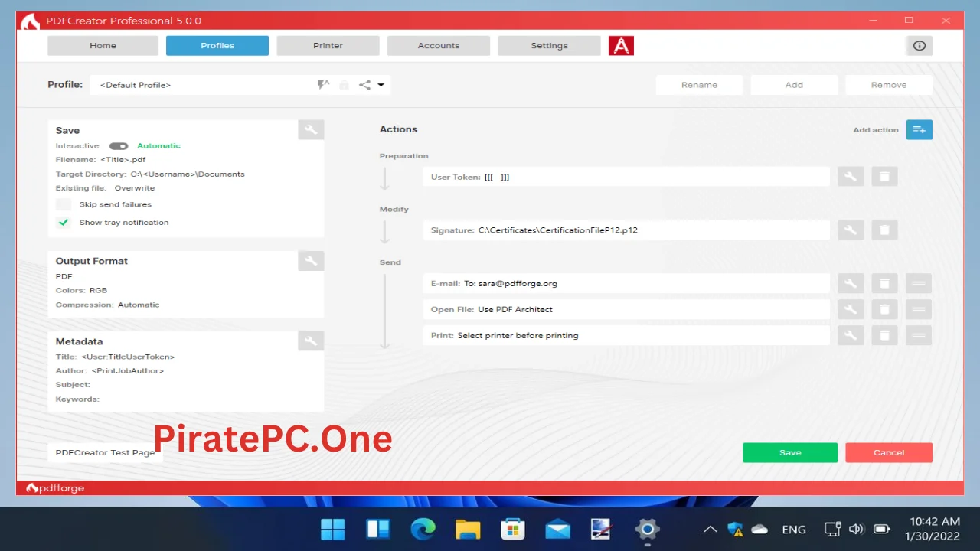
Task: Delete the Signature action
Action: [x=884, y=230]
